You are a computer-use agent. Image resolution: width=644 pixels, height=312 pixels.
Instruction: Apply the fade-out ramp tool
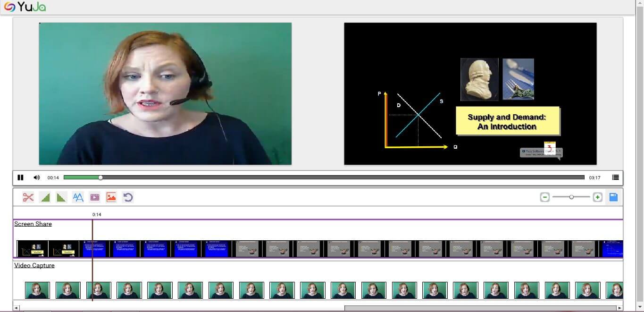tap(61, 197)
